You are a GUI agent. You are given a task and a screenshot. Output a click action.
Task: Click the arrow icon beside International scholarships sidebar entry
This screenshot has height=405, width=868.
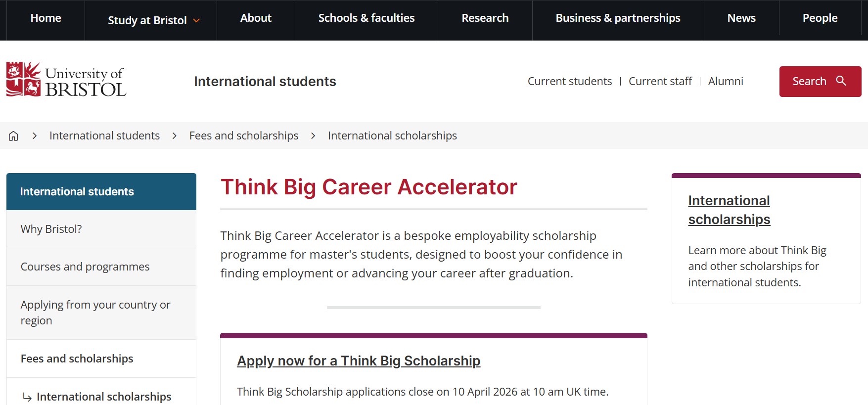click(26, 396)
